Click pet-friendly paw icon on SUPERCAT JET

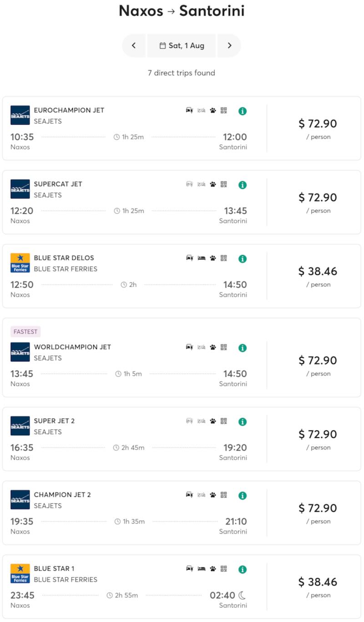(212, 184)
